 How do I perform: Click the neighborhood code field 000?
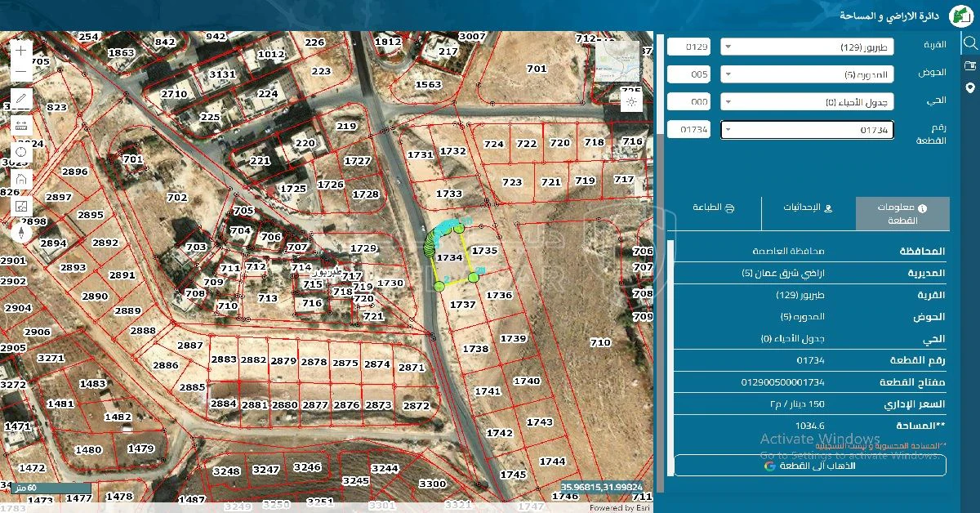[688, 102]
